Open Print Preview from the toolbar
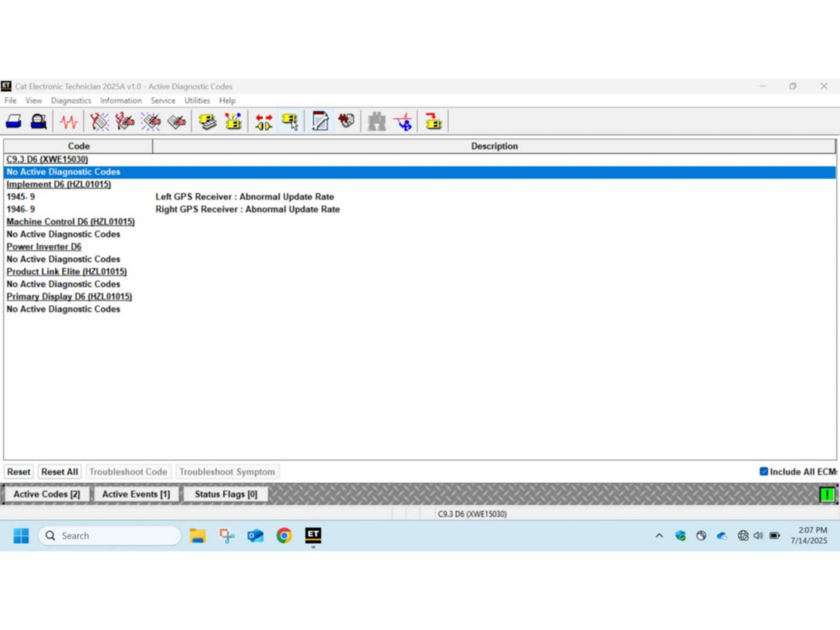The image size is (840, 630). pos(38,121)
